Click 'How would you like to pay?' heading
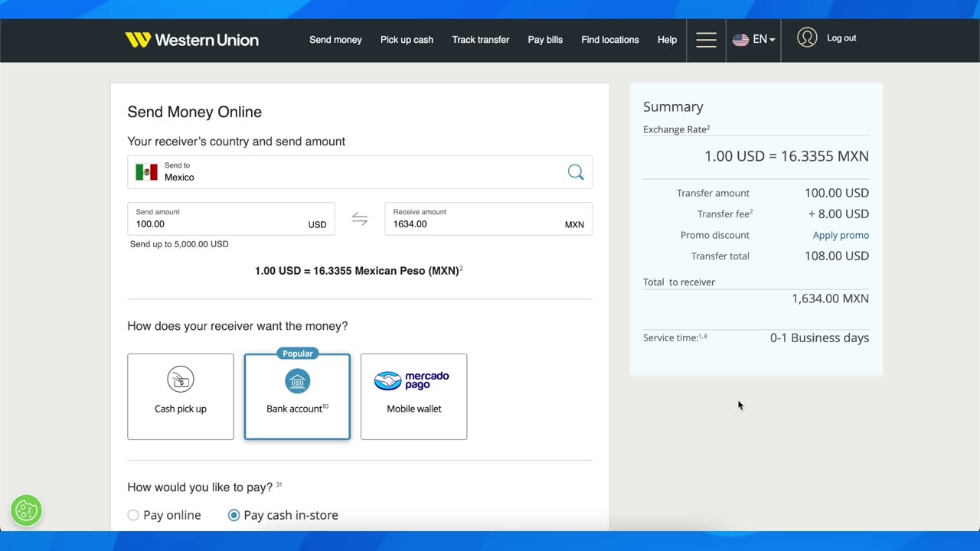Screen dimensions: 980x551 click(x=200, y=487)
